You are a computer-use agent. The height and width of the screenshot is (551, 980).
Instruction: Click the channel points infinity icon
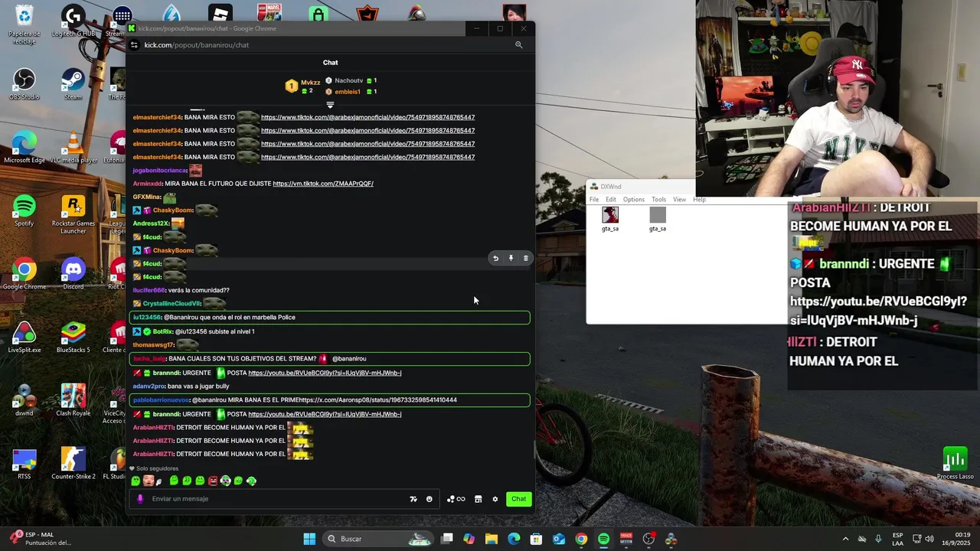pos(456,499)
